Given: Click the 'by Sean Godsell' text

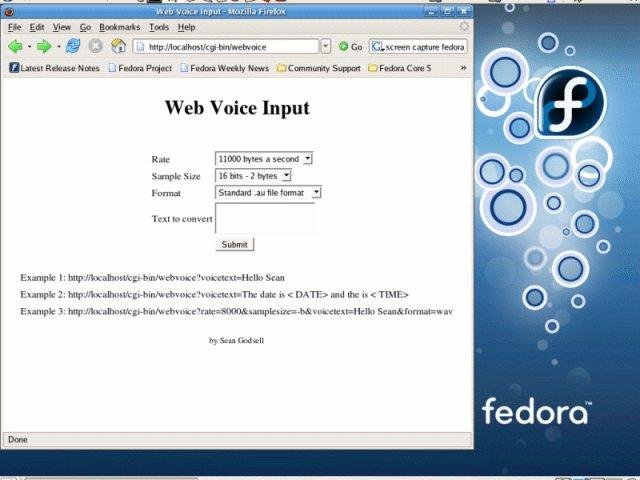Looking at the screenshot, I should (x=236, y=340).
